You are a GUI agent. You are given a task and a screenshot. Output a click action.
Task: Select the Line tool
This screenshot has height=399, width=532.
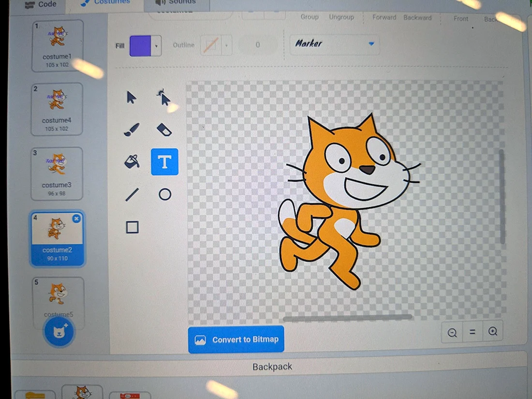click(132, 194)
